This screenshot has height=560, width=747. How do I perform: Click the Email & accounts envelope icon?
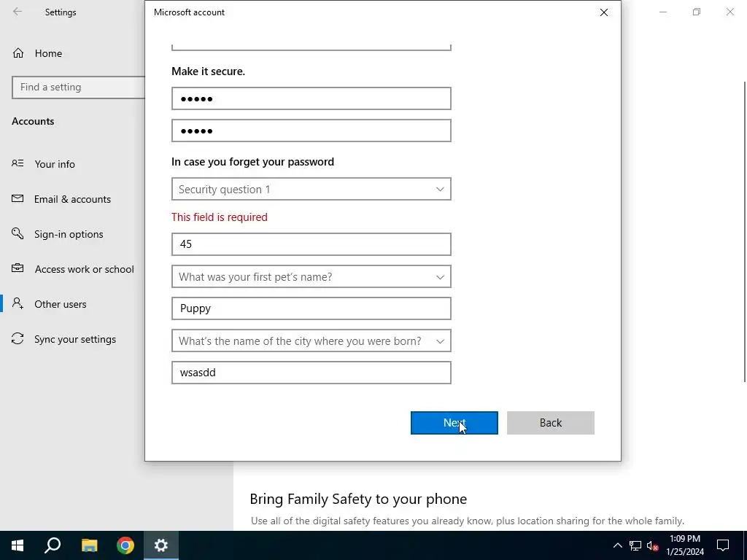click(x=18, y=198)
